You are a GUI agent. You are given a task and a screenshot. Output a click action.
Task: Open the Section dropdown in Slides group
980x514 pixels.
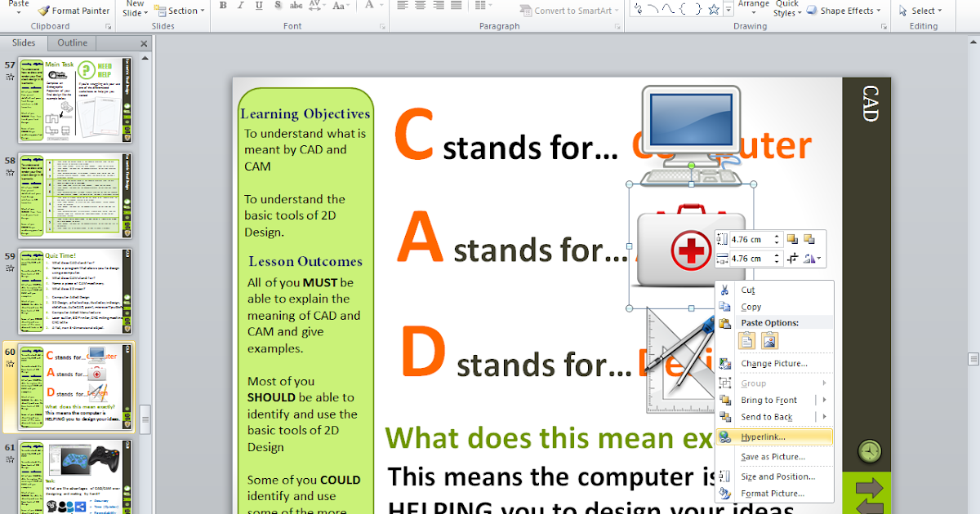180,11
